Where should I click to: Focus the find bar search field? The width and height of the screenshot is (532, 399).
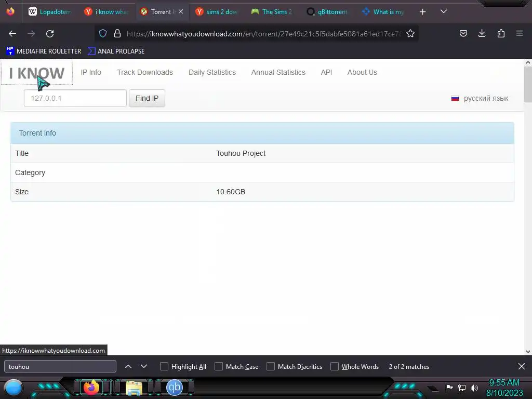pyautogui.click(x=60, y=366)
